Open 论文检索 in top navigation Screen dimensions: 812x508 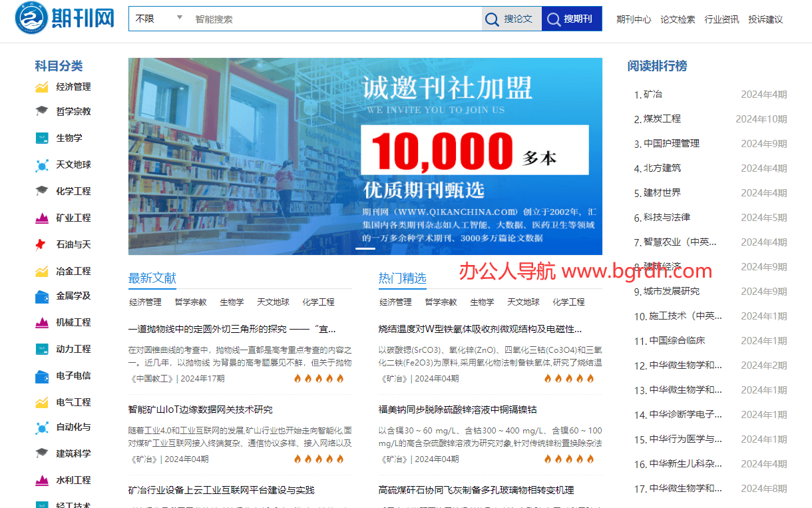tap(678, 19)
